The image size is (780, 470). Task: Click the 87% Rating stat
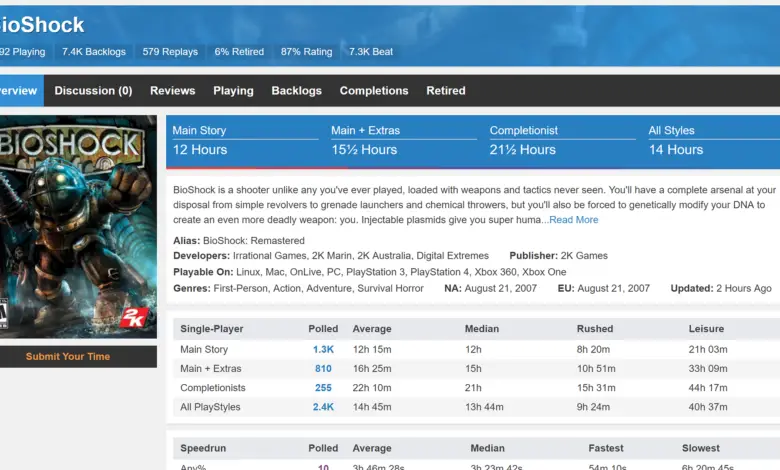click(x=306, y=52)
